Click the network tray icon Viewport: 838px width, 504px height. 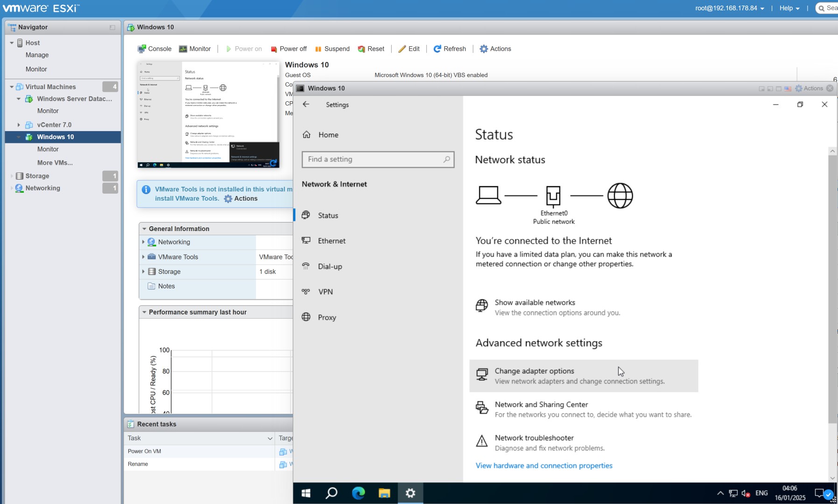pyautogui.click(x=733, y=493)
